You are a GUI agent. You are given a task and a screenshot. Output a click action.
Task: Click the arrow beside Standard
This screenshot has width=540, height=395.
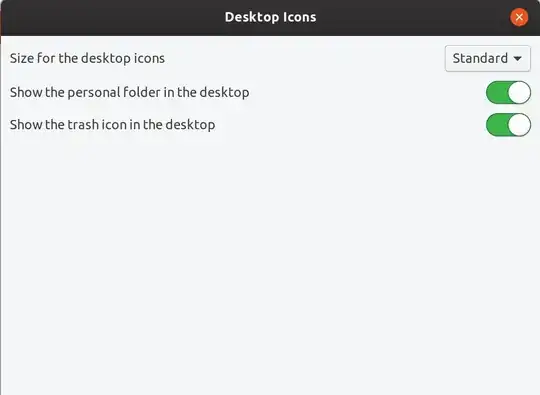point(517,59)
